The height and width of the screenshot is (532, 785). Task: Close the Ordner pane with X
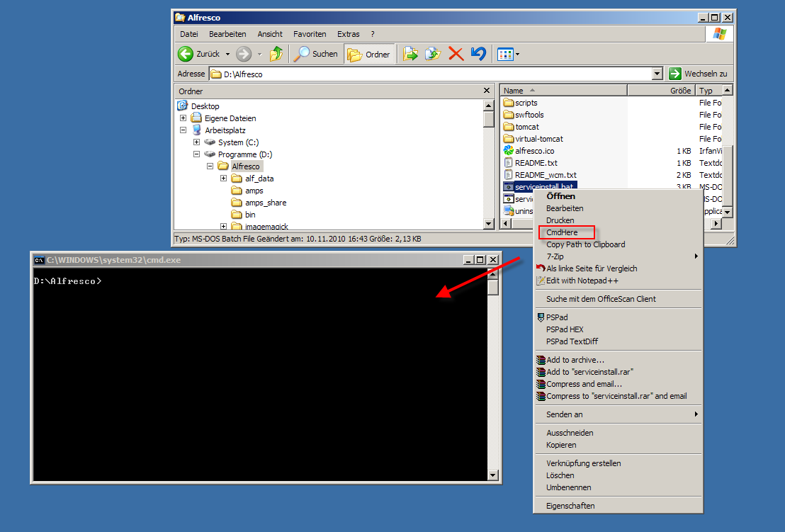[487, 91]
